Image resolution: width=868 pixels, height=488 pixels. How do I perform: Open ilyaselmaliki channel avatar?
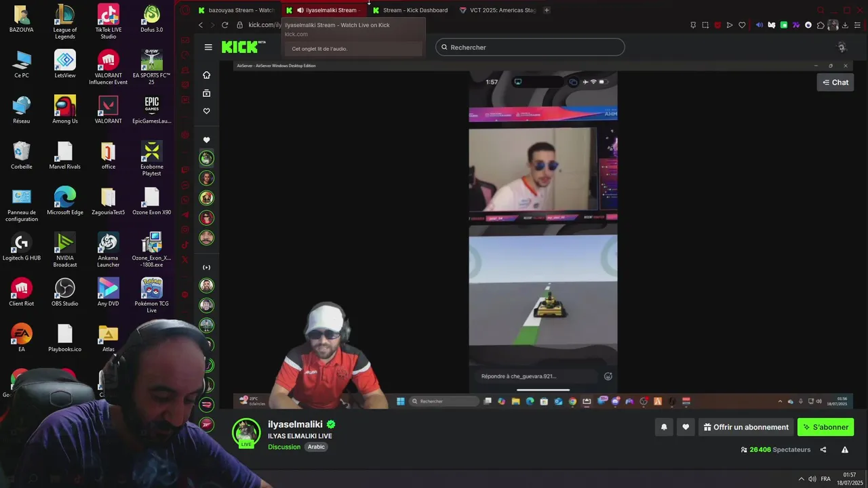(246, 433)
